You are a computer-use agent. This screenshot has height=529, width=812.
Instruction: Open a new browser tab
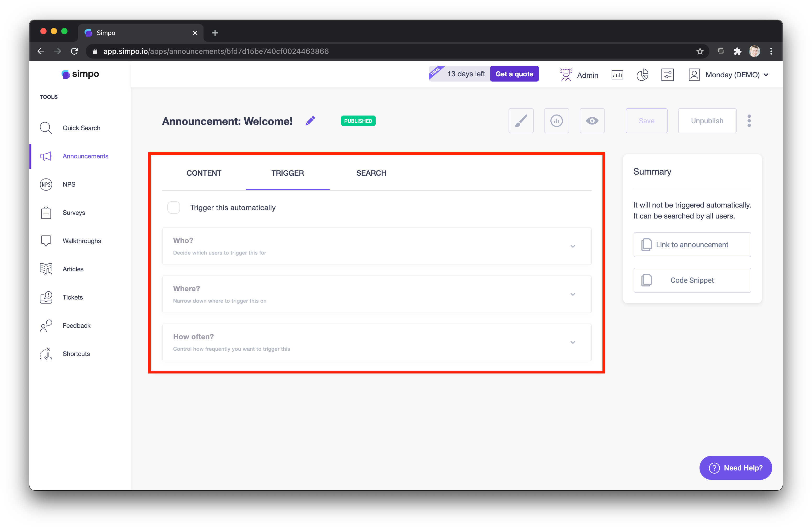point(215,33)
